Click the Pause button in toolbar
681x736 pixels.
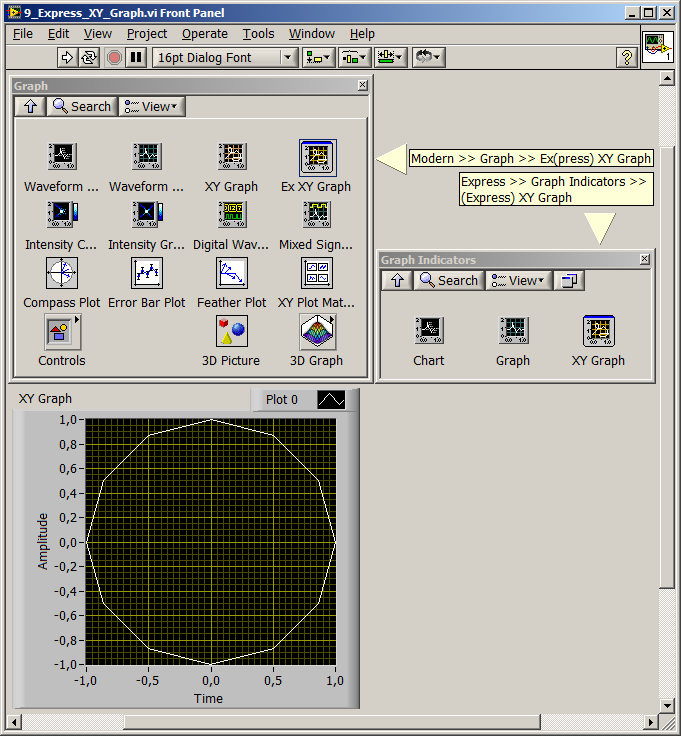pyautogui.click(x=136, y=58)
